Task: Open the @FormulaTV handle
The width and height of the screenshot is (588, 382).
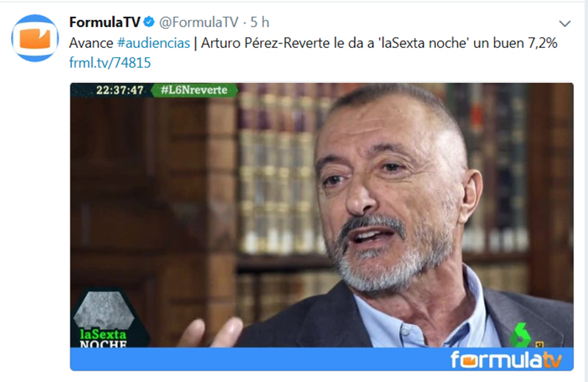Action: [x=198, y=23]
